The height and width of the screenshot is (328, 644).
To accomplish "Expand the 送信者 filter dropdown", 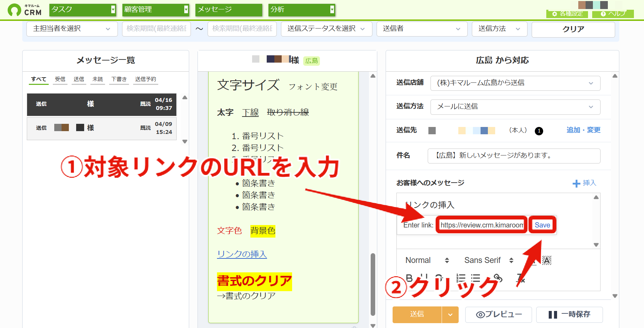I will (x=422, y=29).
